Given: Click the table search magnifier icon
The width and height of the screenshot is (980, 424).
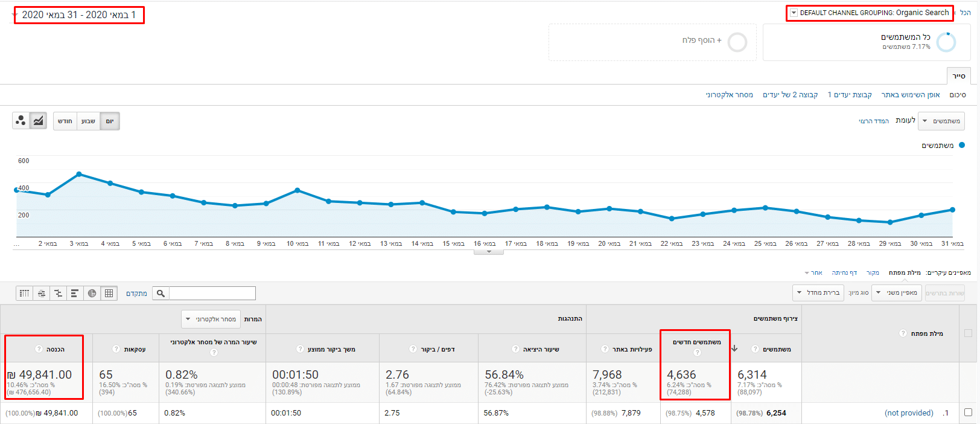Looking at the screenshot, I should tap(161, 294).
